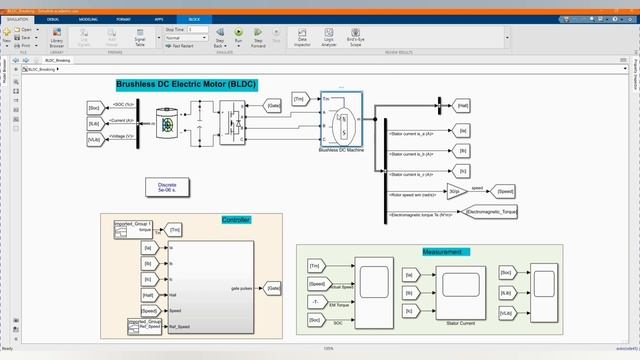The width and height of the screenshot is (640, 360).
Task: Switch to the Debug ribbon tab
Action: (x=53, y=19)
